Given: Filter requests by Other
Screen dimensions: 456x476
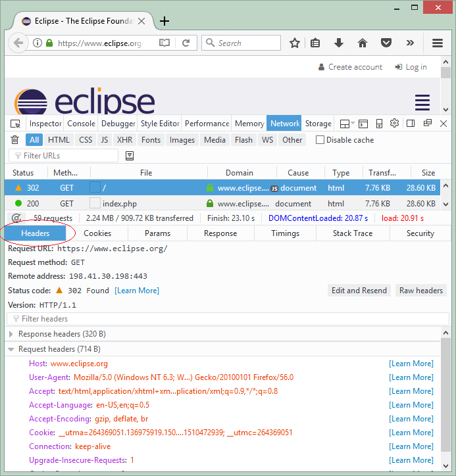Looking at the screenshot, I should point(292,140).
